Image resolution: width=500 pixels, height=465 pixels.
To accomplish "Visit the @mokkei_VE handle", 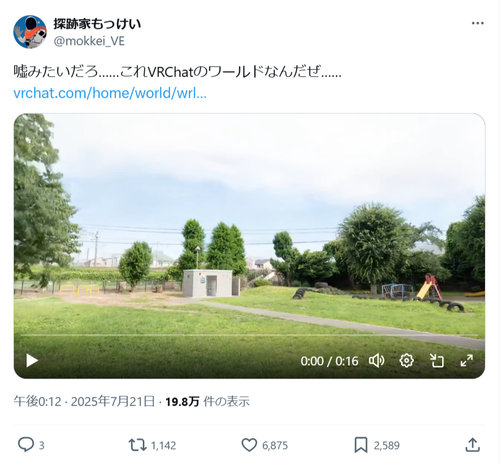I will click(x=89, y=41).
